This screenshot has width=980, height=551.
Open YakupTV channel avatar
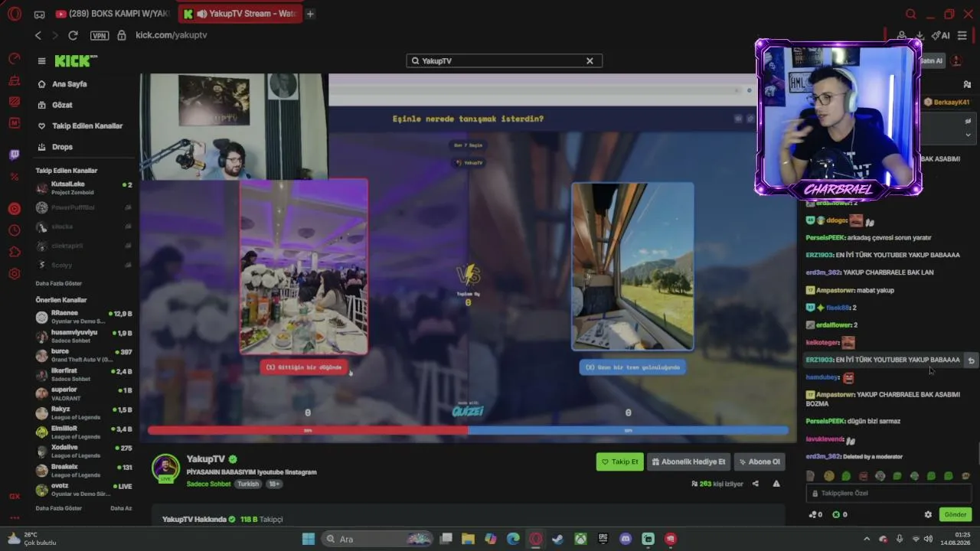click(x=165, y=468)
